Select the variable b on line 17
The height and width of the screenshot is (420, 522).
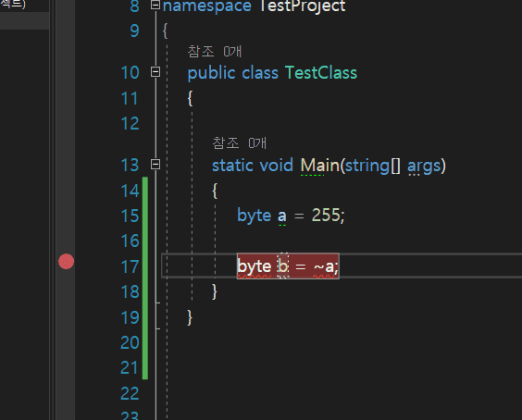(x=283, y=266)
